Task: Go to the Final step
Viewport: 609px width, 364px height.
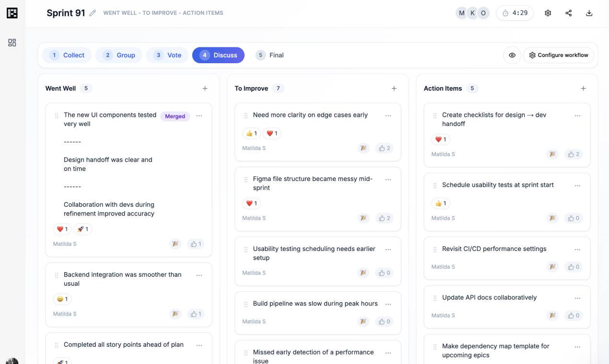Action: [269, 55]
